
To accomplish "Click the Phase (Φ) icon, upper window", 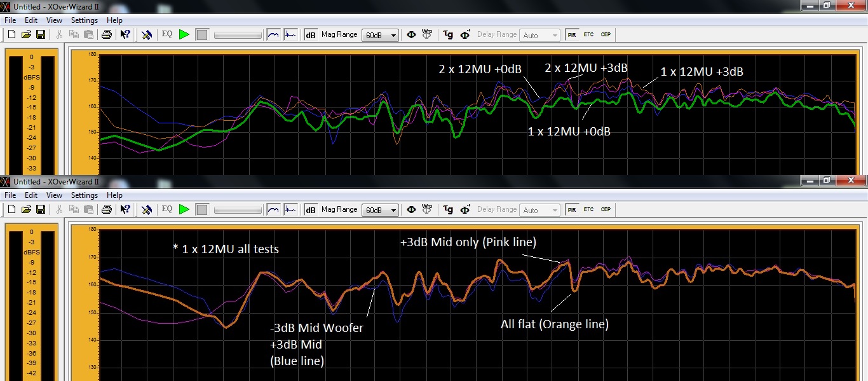I will 411,34.
